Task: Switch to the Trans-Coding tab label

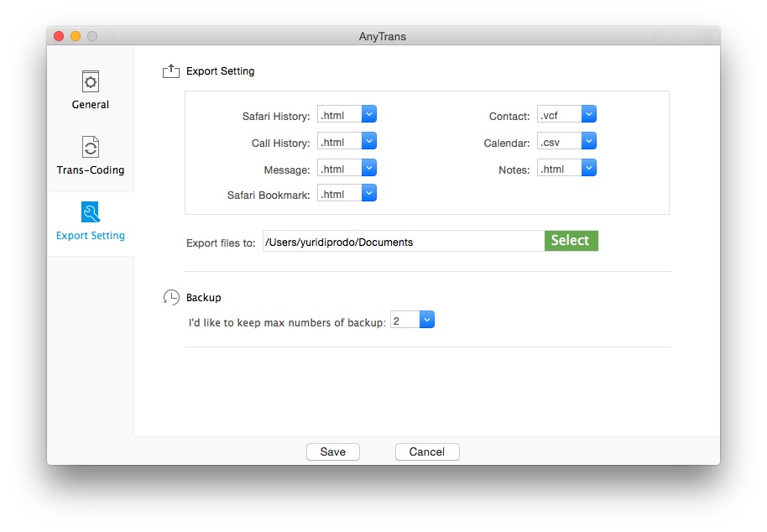Action: (91, 170)
